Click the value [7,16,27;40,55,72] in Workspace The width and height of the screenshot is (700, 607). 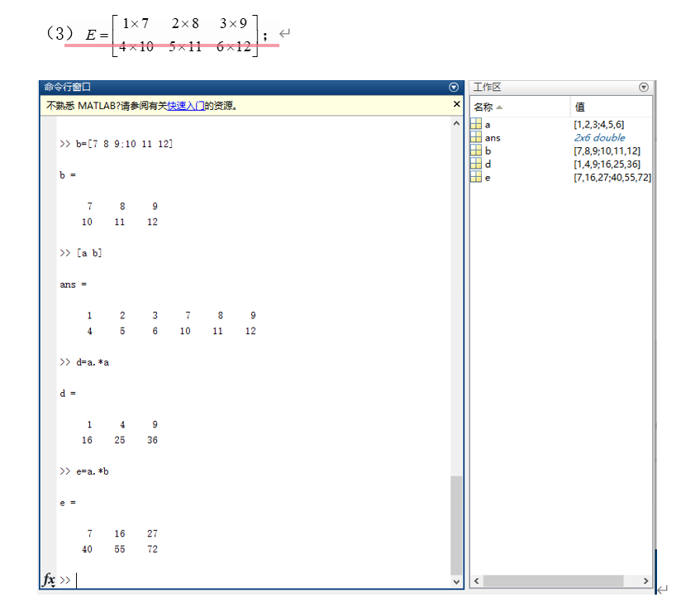click(612, 178)
